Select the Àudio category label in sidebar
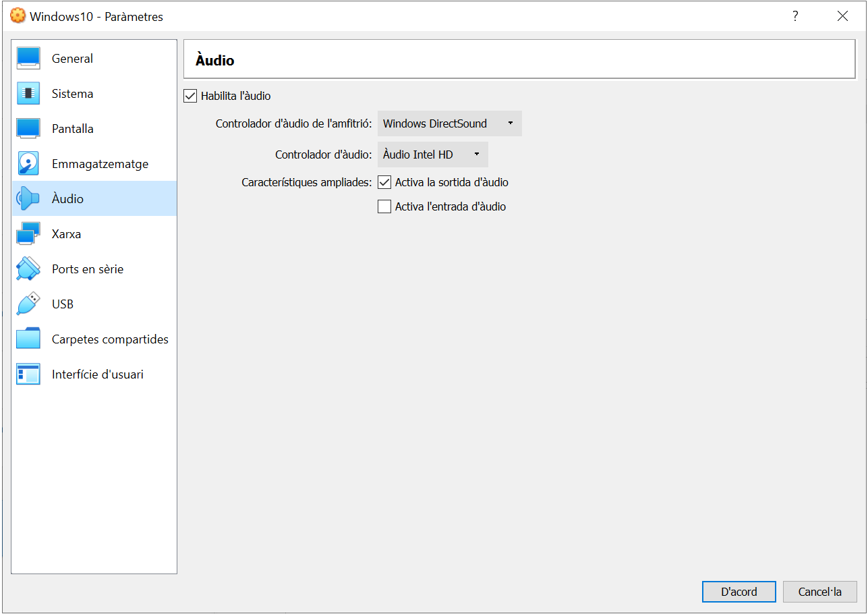The width and height of the screenshot is (868, 614). coord(67,199)
